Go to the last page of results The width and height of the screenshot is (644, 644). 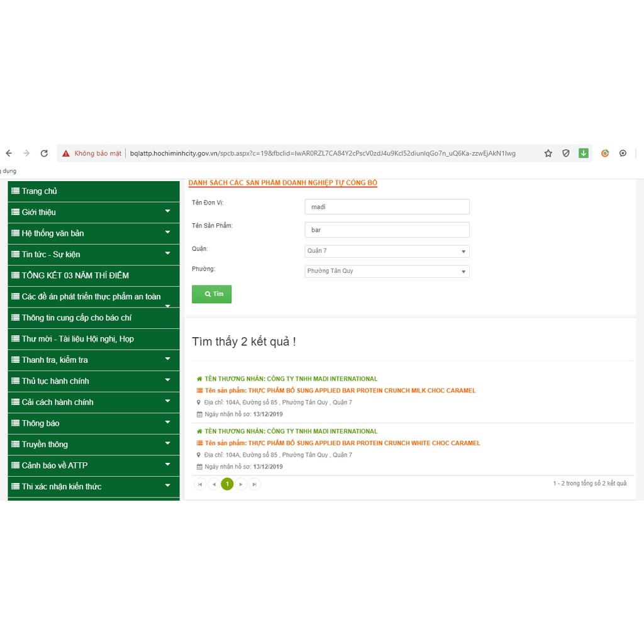[255, 484]
